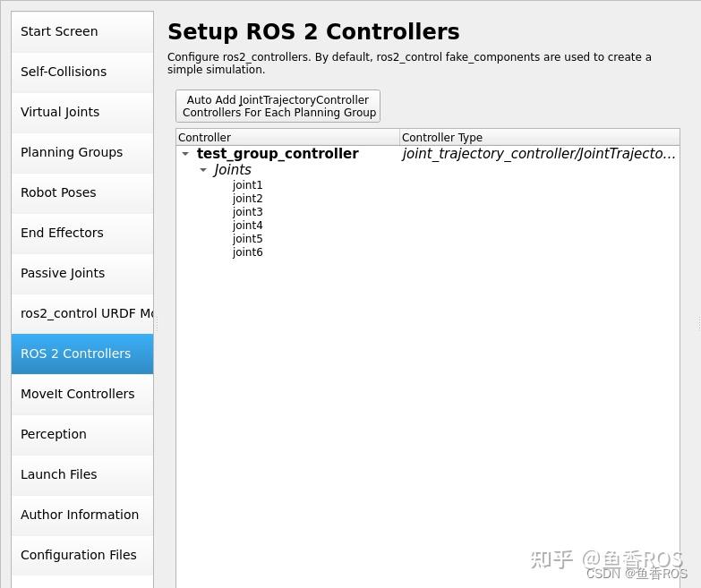Open Virtual Joints in the sidebar
701x588 pixels.
click(82, 112)
